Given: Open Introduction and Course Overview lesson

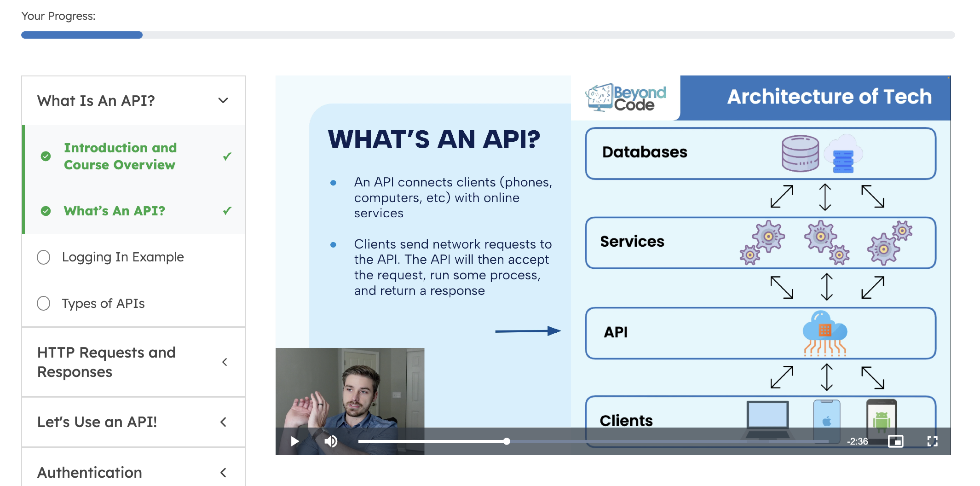Looking at the screenshot, I should tap(120, 156).
